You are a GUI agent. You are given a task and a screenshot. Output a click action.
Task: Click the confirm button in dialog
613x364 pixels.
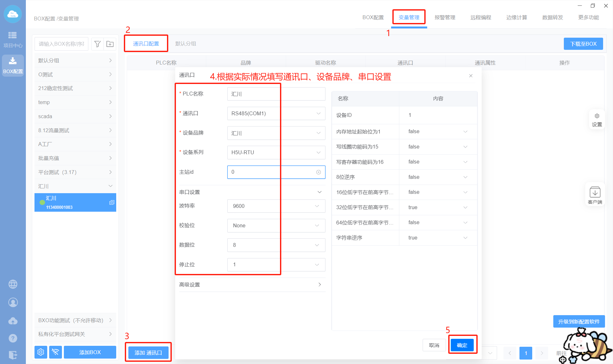click(x=462, y=345)
